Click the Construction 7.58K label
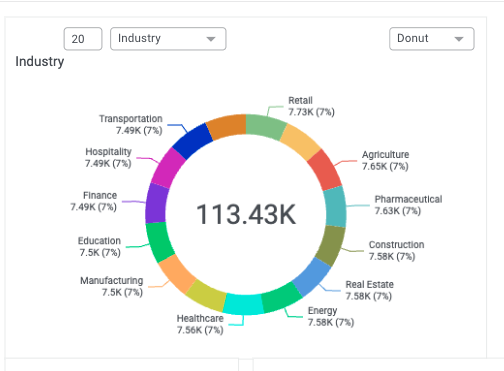The height and width of the screenshot is (371, 504). [396, 250]
